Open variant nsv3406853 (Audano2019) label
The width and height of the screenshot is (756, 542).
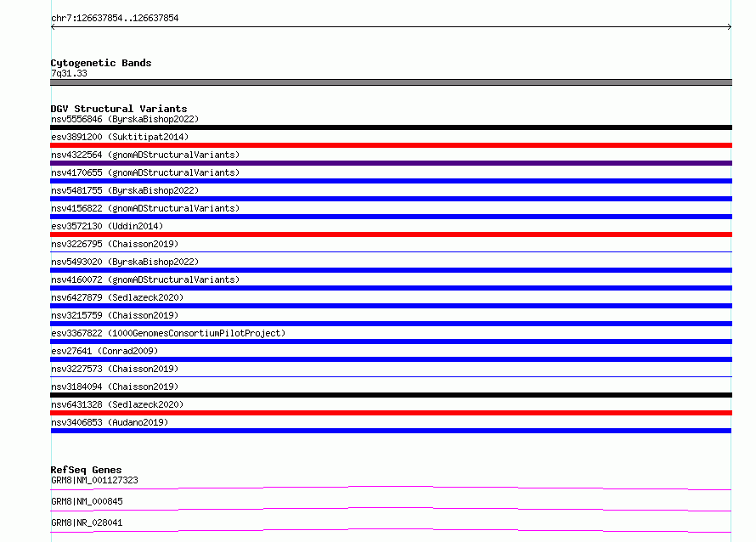[110, 422]
